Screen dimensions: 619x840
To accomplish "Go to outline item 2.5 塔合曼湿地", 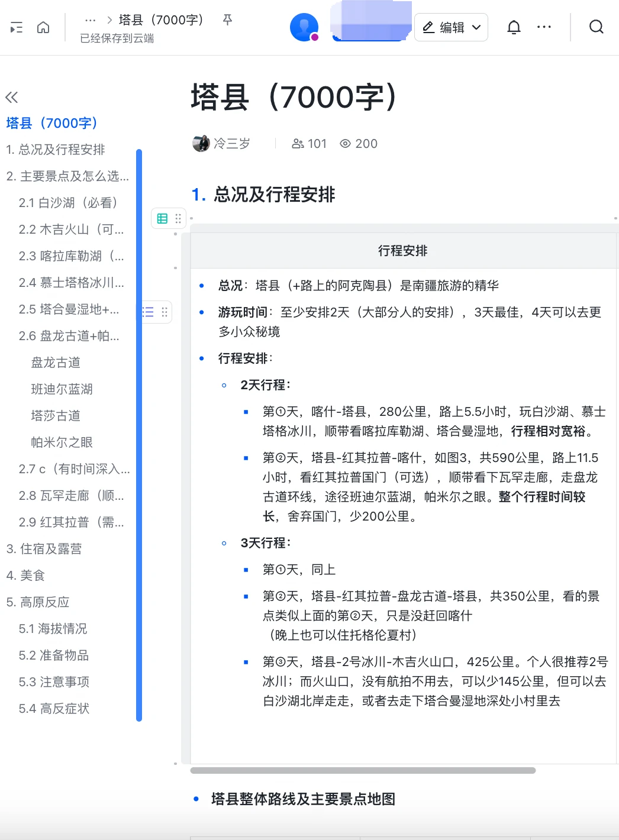I will 69,309.
